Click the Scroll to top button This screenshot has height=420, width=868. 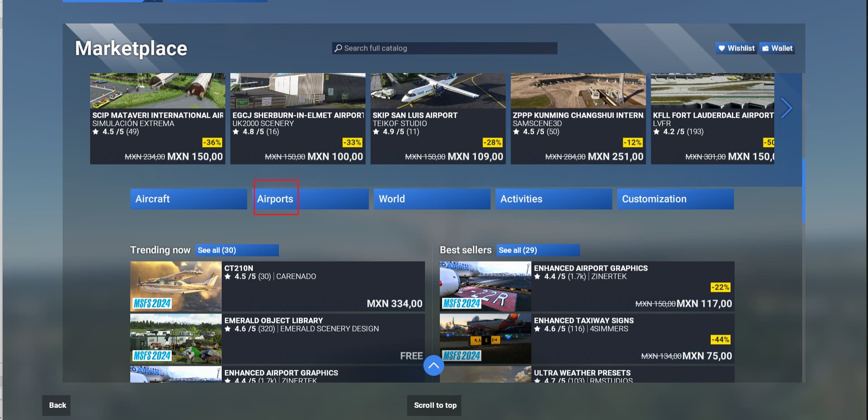[x=434, y=405]
